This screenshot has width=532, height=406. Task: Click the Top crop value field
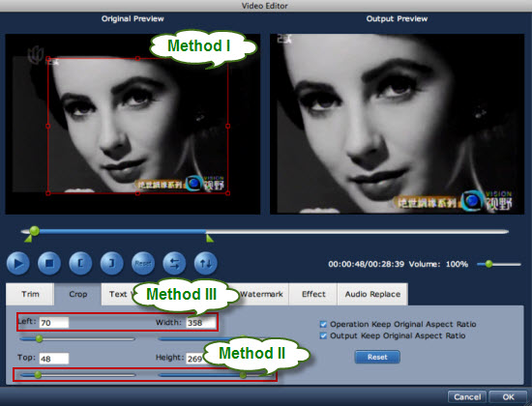[x=54, y=359]
